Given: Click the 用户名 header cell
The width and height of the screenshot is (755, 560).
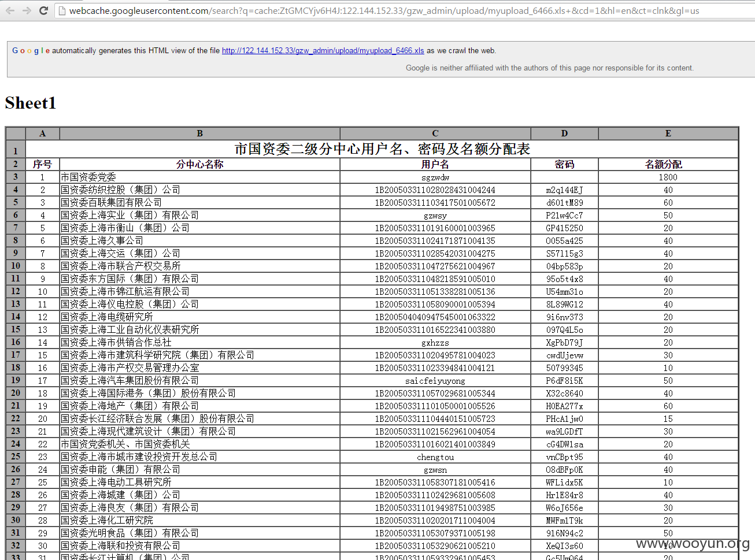Looking at the screenshot, I should pyautogui.click(x=435, y=164).
